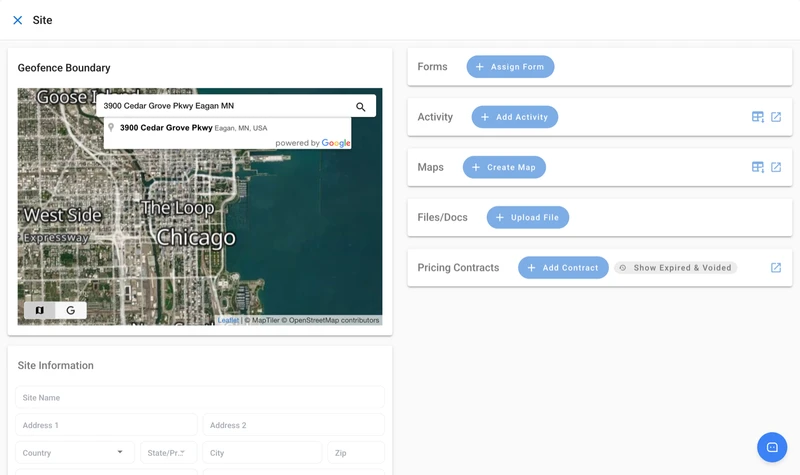Viewport: 800px width, 475px height.
Task: Click the Create Map button
Action: pyautogui.click(x=504, y=167)
